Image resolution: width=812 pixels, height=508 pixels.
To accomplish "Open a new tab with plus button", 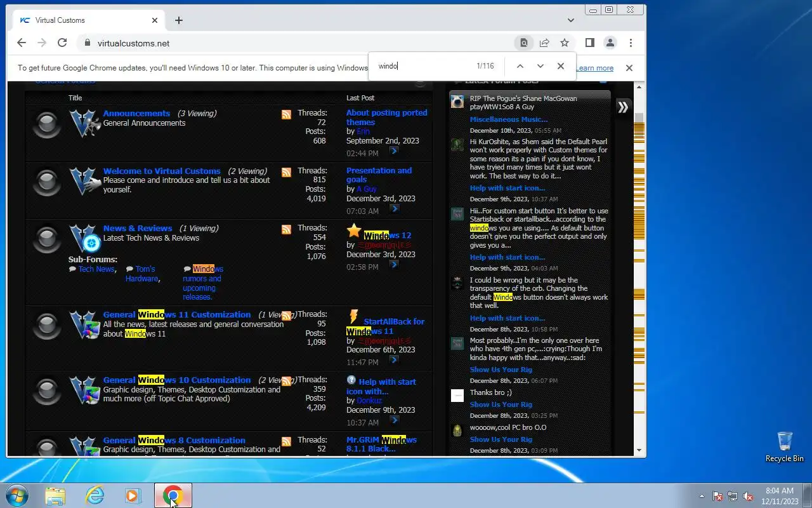I will (179, 20).
